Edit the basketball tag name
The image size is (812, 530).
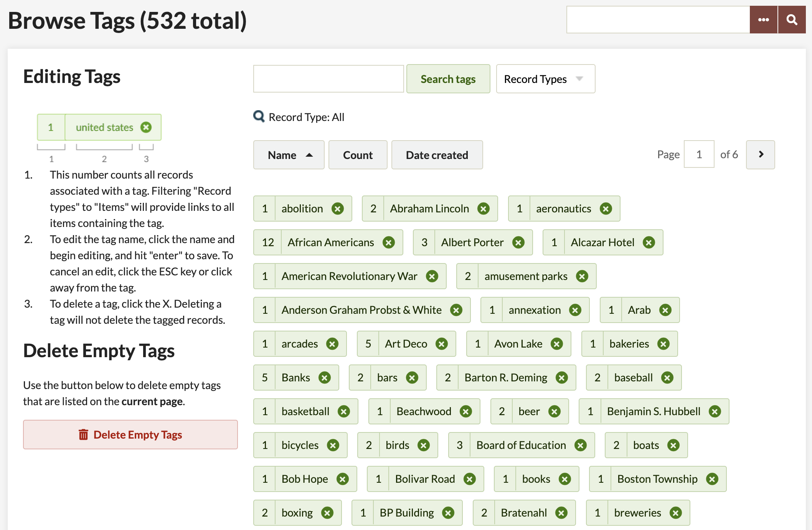pos(305,411)
